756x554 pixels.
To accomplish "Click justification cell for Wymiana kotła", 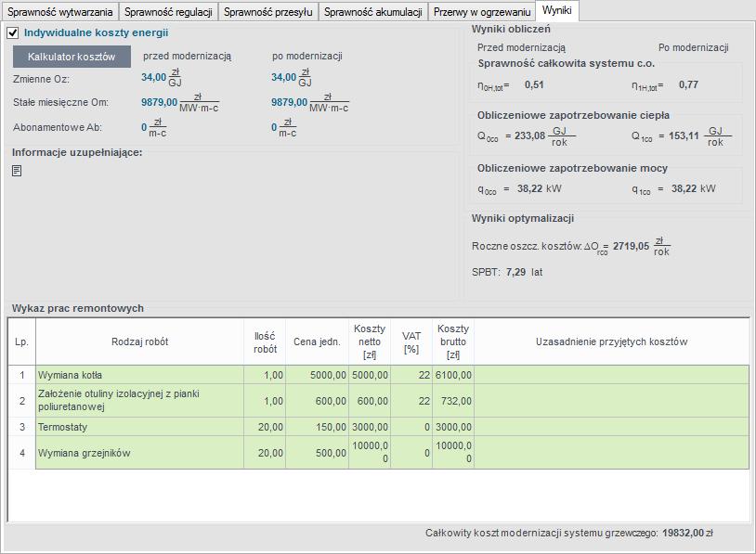I will tap(611, 375).
